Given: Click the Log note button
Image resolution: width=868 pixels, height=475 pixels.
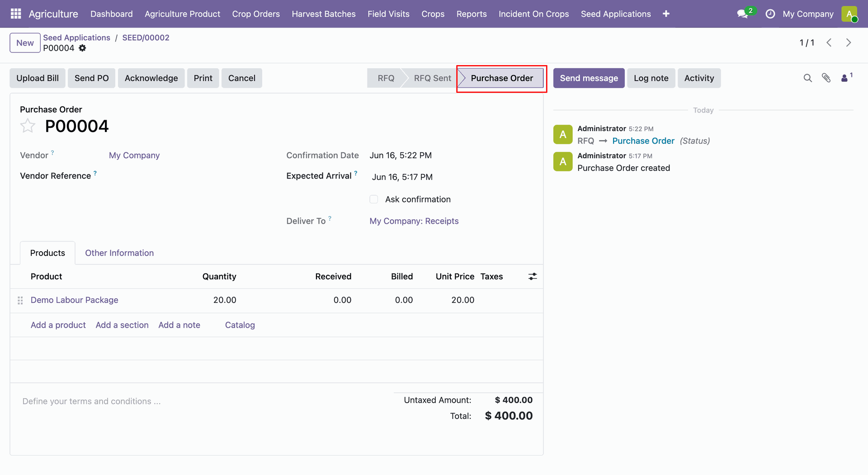Looking at the screenshot, I should tap(651, 78).
